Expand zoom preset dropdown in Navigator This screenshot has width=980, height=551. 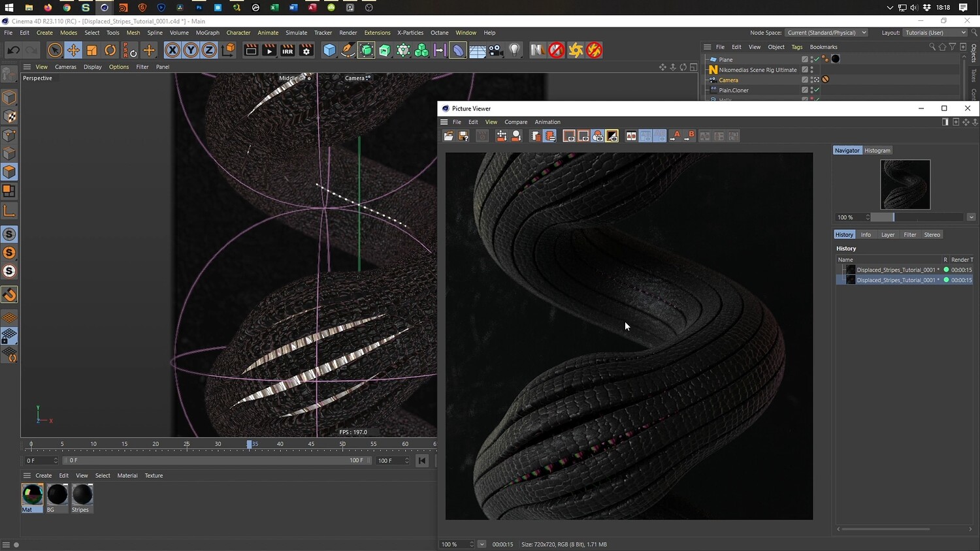[971, 217]
